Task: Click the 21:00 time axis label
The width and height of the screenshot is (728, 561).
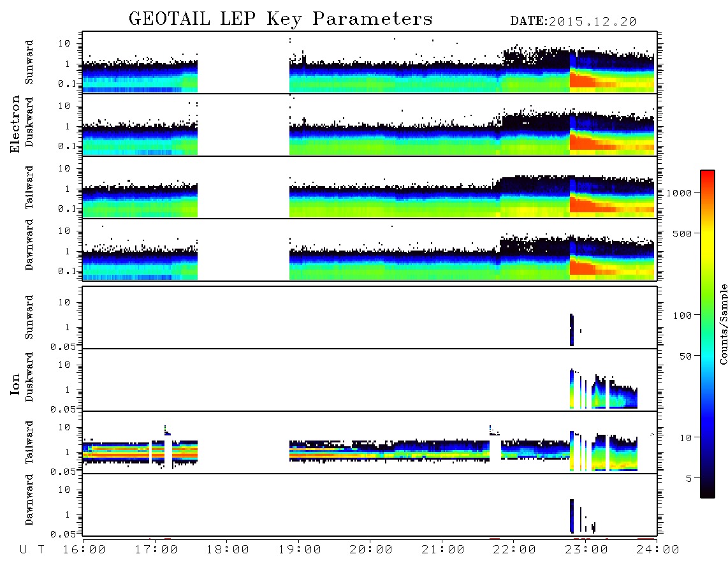Action: click(443, 550)
